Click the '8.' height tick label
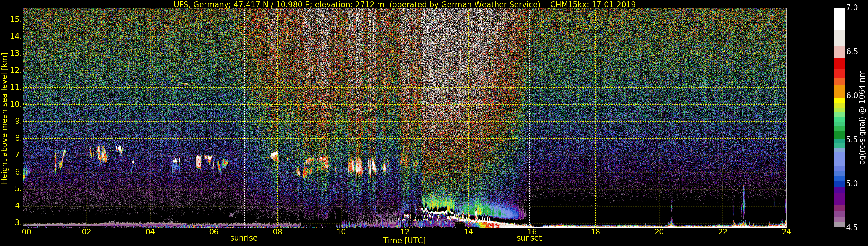The height and width of the screenshot is (246, 868). 18,138
